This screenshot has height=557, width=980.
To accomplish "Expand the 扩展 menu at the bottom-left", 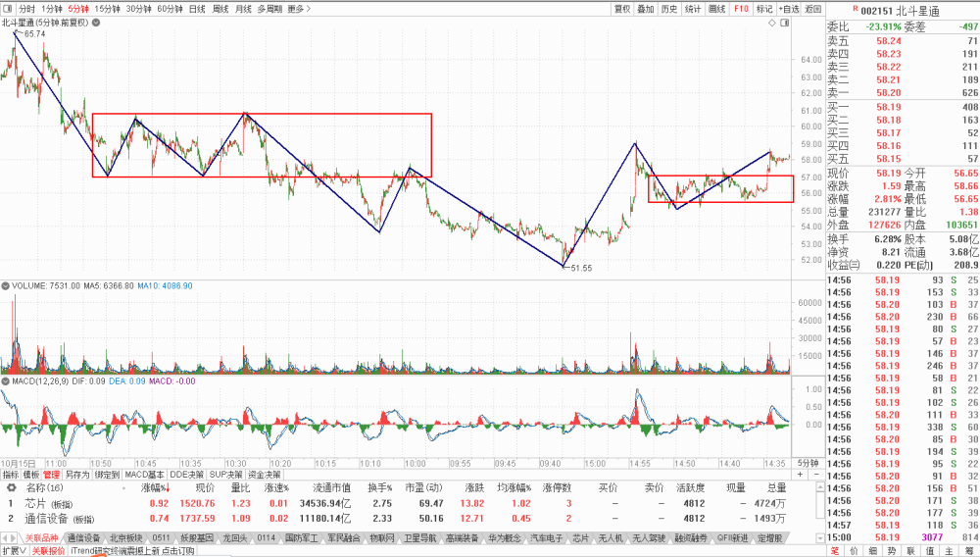I will [14, 551].
